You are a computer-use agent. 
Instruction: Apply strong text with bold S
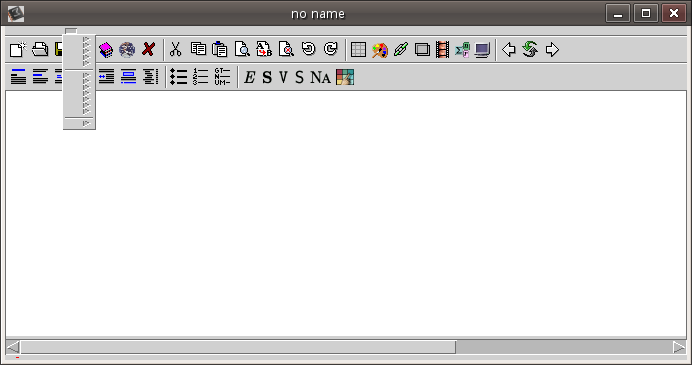267,78
